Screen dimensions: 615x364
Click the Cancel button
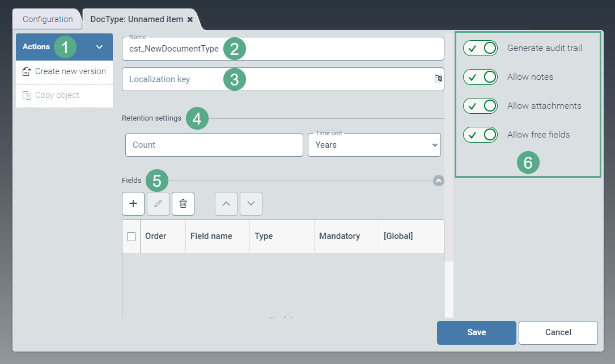[x=558, y=333]
